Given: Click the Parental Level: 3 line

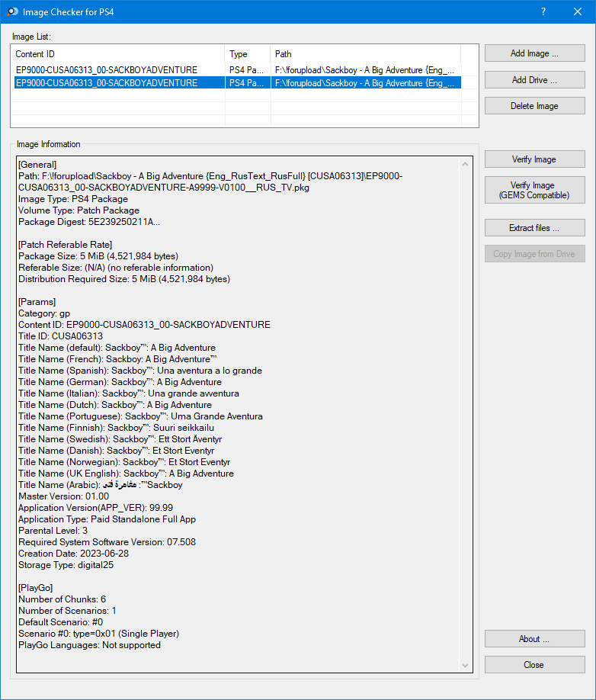Looking at the screenshot, I should tap(53, 531).
